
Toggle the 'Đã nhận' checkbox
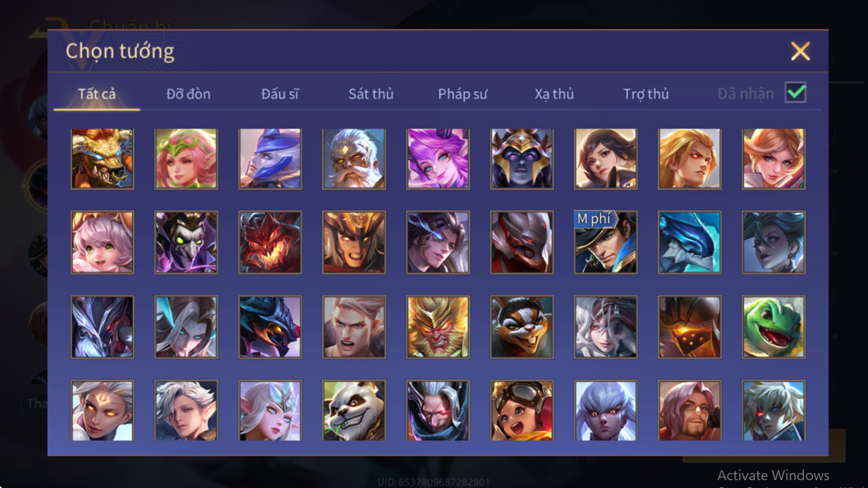tap(795, 93)
